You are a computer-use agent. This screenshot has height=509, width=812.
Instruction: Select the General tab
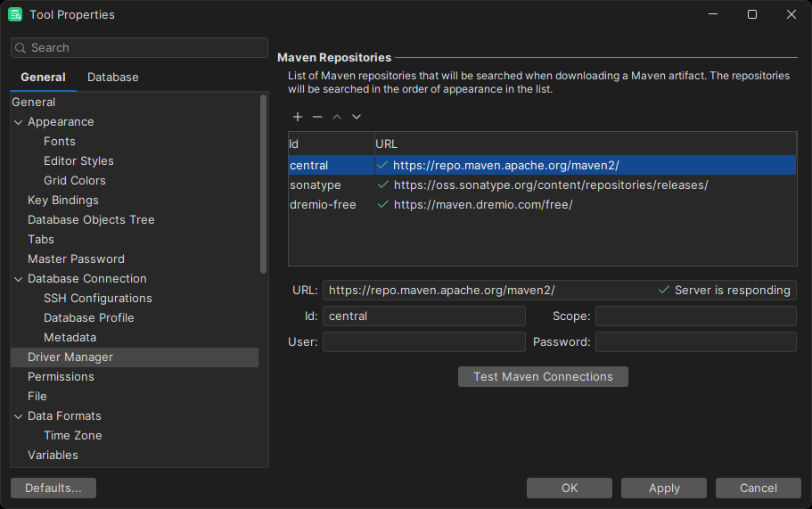coord(43,78)
